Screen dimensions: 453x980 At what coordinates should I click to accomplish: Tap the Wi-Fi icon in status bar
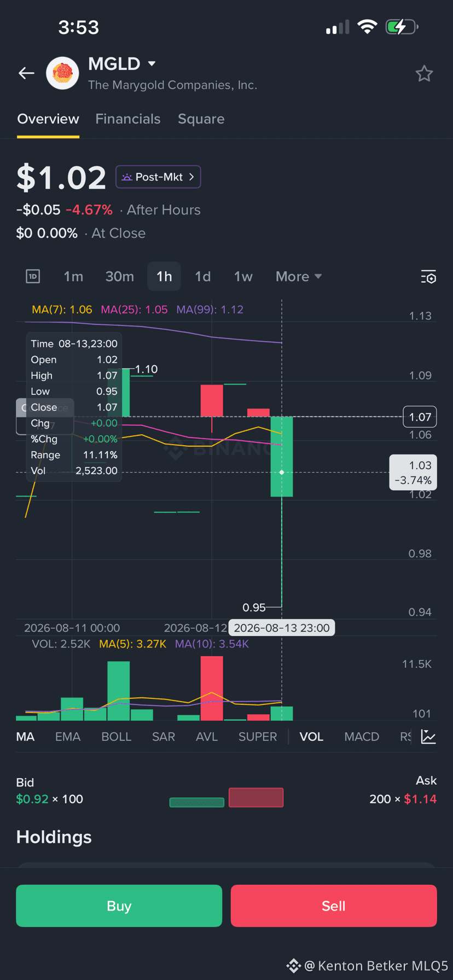click(367, 27)
